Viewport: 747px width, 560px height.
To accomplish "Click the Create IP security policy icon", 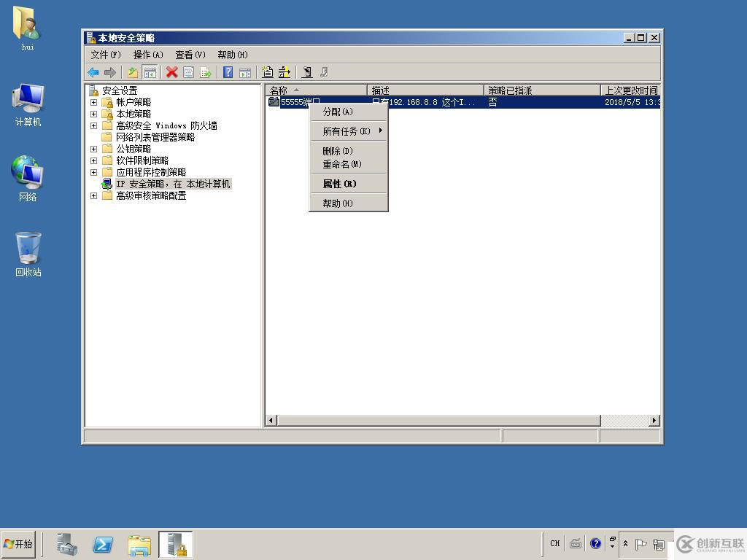I will [x=268, y=72].
